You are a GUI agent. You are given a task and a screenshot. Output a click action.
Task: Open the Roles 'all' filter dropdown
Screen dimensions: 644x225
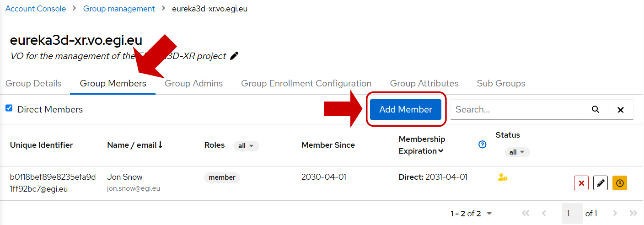(246, 146)
